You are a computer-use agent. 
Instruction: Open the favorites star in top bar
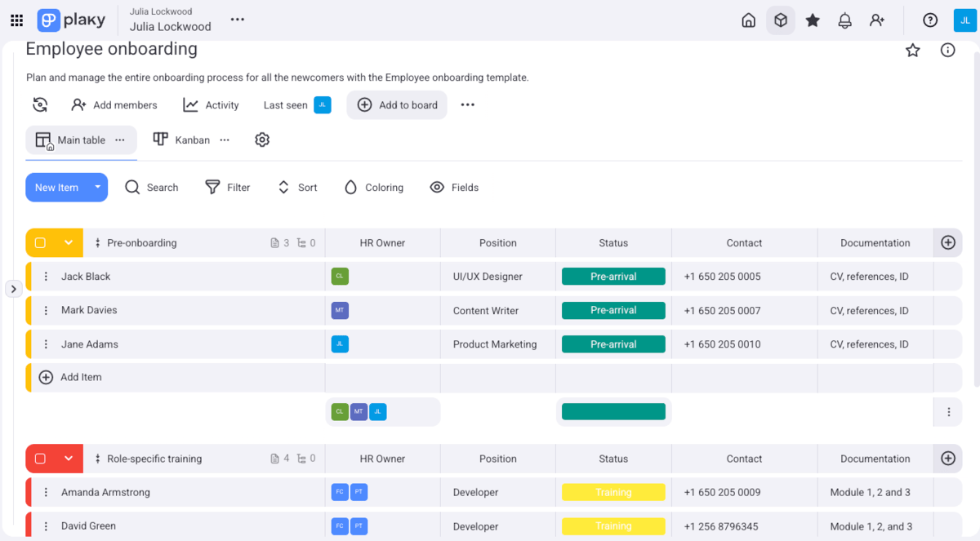tap(813, 20)
